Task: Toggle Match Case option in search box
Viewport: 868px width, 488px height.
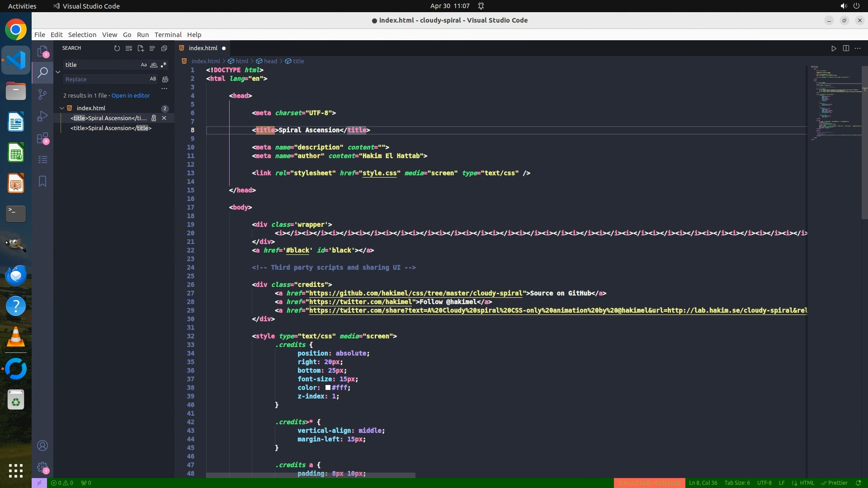Action: tap(144, 65)
